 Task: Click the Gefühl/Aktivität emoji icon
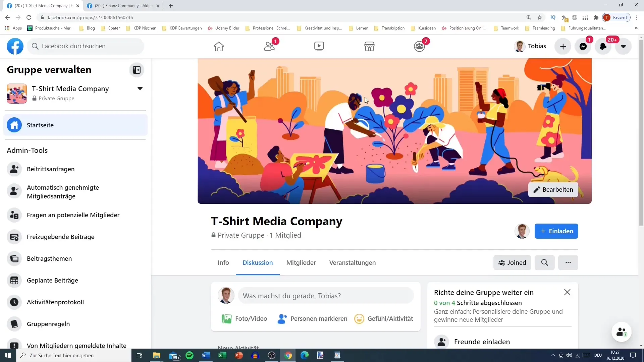tap(359, 318)
